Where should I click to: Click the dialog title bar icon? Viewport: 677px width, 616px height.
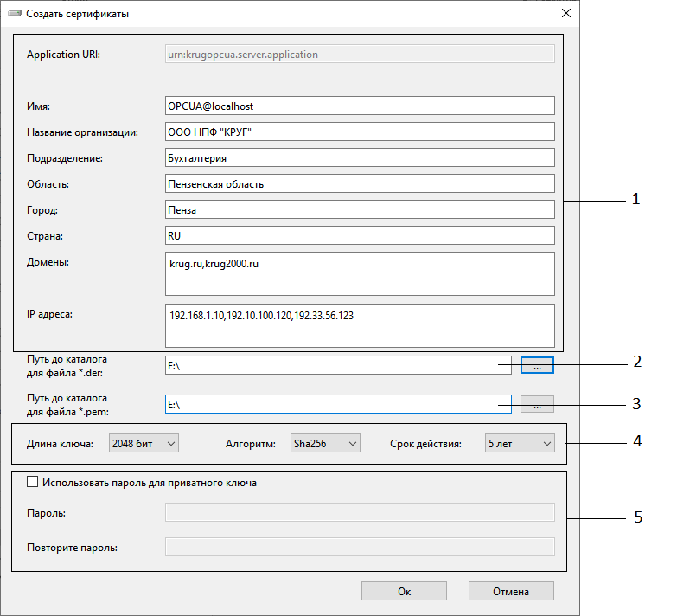pyautogui.click(x=15, y=14)
